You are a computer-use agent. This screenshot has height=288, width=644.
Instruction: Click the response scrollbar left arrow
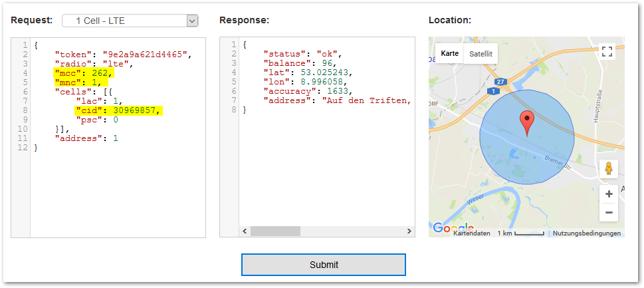[x=244, y=231]
